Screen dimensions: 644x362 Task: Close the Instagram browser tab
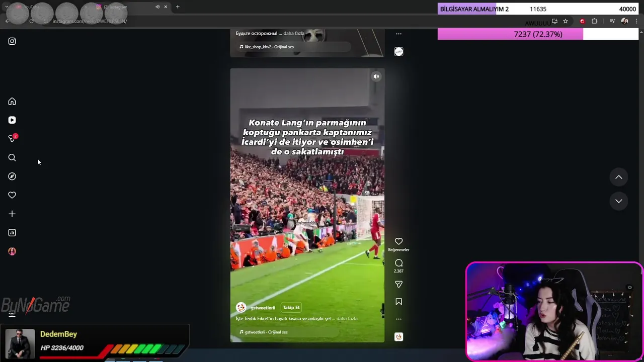coord(166,7)
